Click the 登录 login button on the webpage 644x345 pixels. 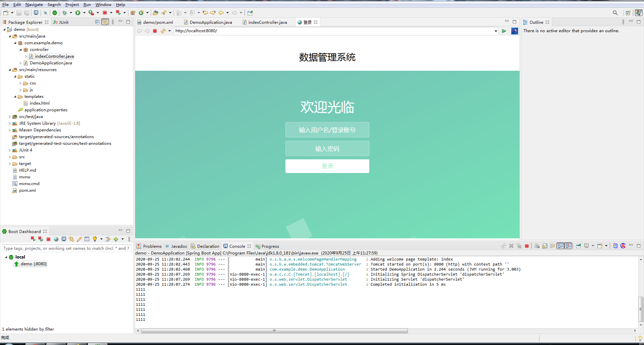point(327,166)
